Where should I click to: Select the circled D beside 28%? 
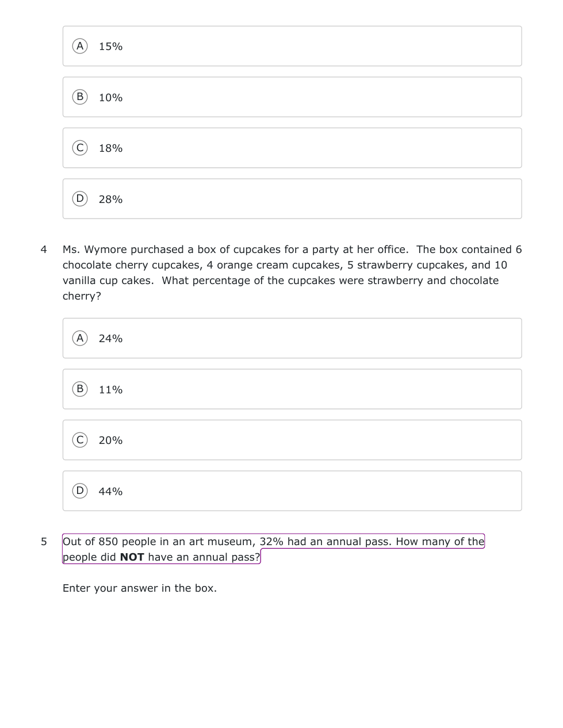point(80,198)
